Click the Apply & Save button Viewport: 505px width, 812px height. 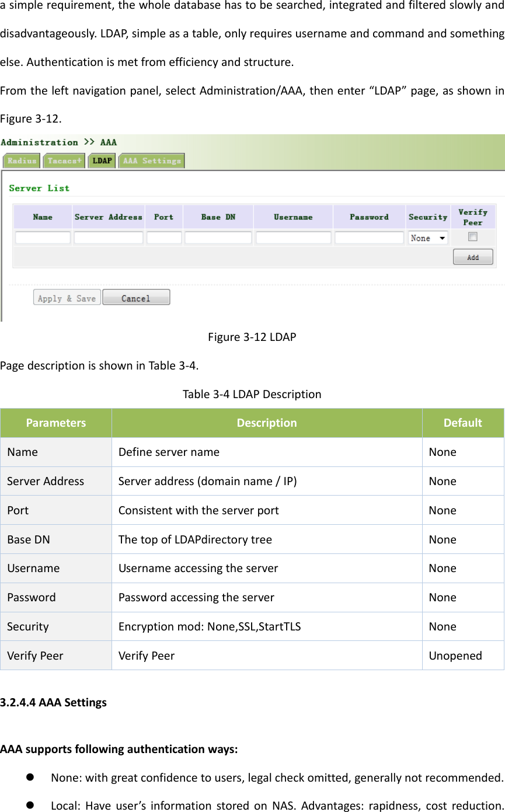click(67, 297)
